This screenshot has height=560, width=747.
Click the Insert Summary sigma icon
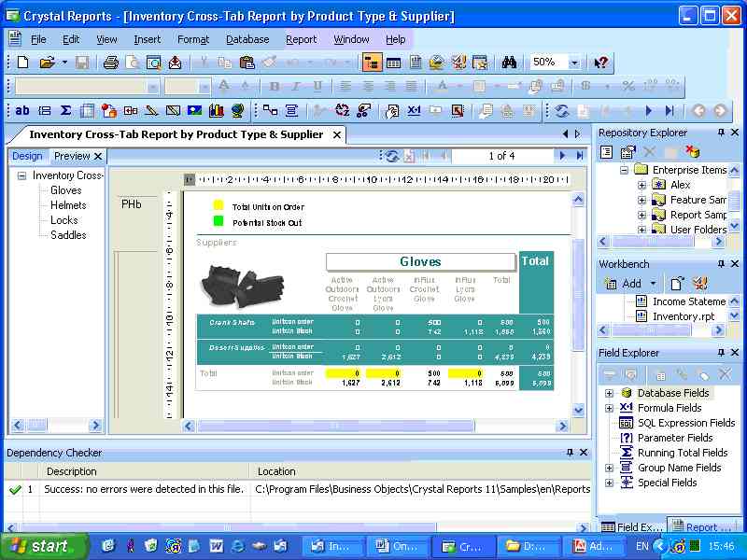[65, 110]
